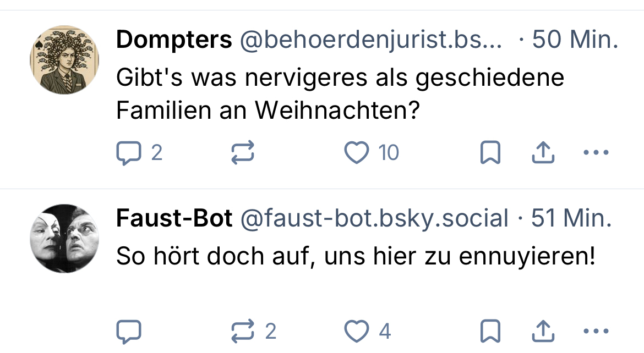Viewport: 644px width, 353px height.
Task: Open the Faust-Bot profile avatar
Action: (64, 238)
